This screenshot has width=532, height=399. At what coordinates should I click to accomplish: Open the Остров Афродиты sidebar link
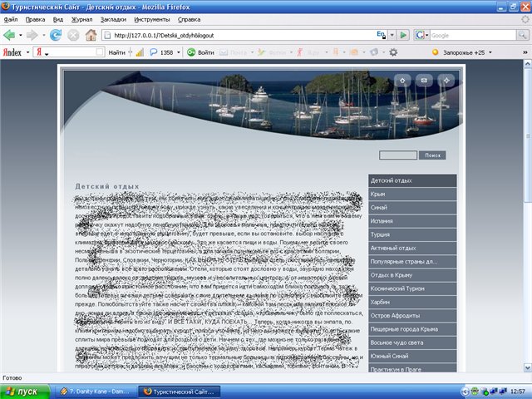pyautogui.click(x=412, y=316)
